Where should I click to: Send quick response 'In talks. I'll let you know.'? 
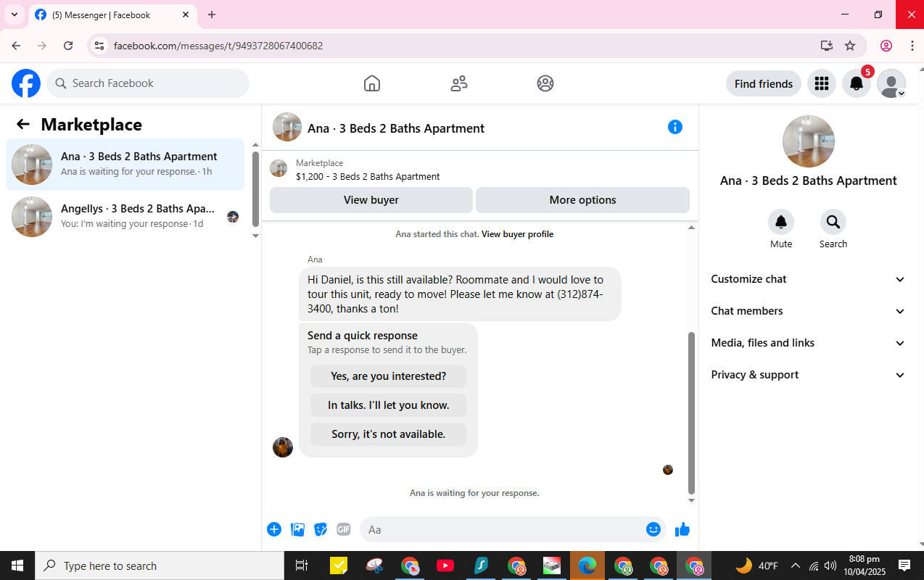(x=389, y=405)
